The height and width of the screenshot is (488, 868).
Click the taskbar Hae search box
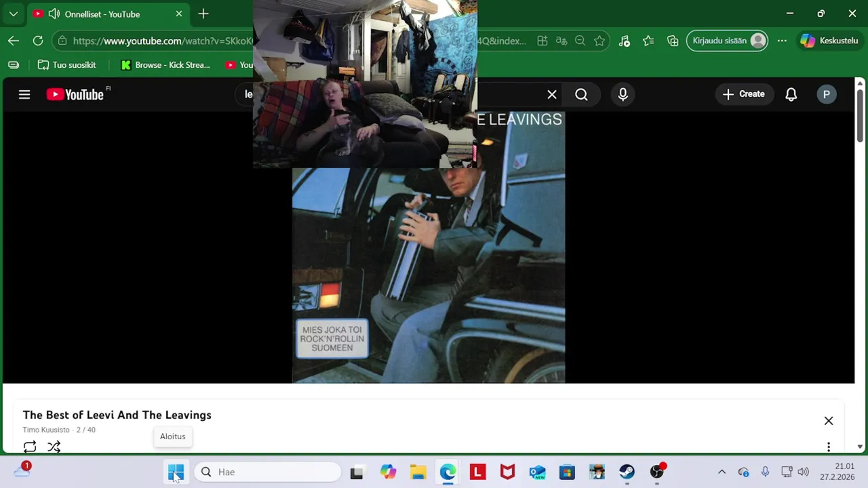(268, 472)
